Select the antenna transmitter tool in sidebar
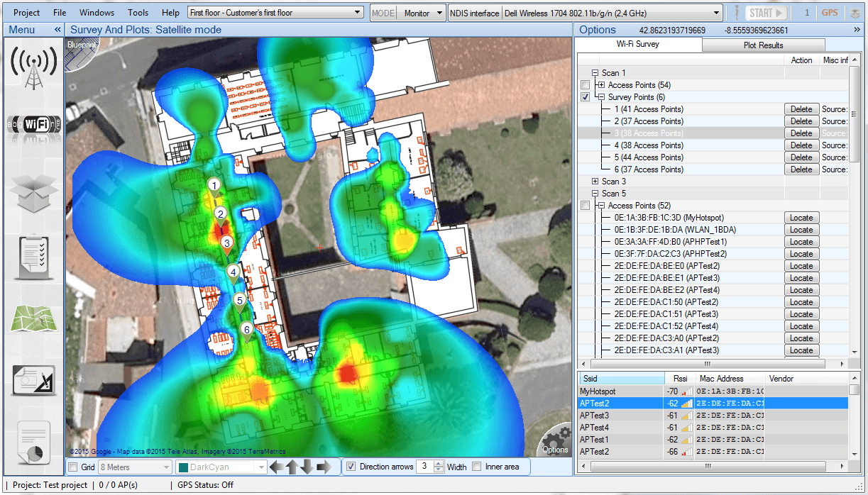The height and width of the screenshot is (495, 868). coord(34,64)
